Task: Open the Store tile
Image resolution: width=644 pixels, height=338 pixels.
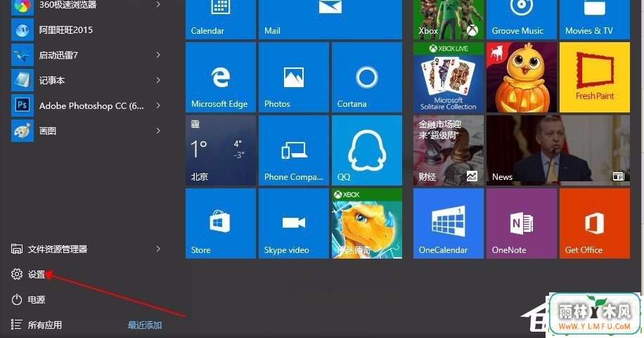Action: coord(221,223)
